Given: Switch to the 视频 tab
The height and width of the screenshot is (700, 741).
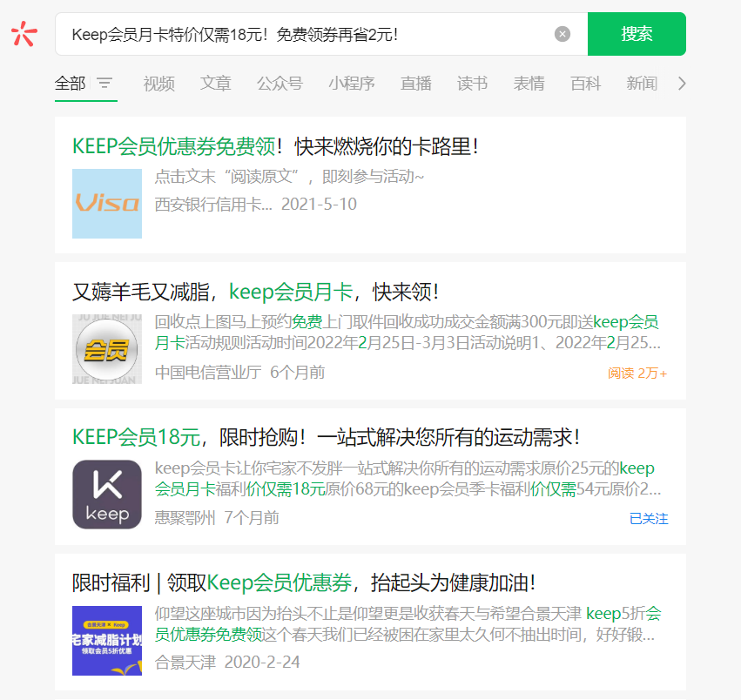Looking at the screenshot, I should tap(158, 84).
